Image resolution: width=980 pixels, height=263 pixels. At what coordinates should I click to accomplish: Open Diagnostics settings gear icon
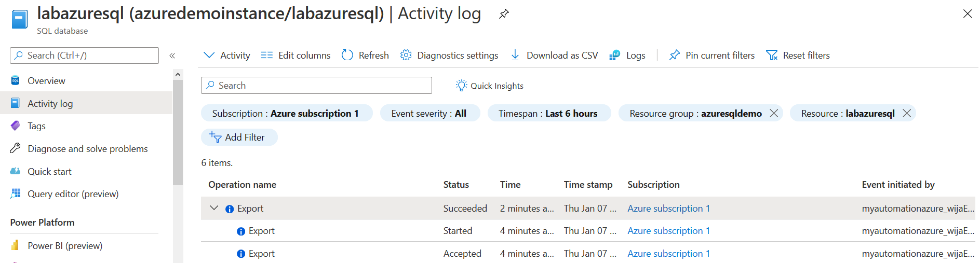(406, 55)
